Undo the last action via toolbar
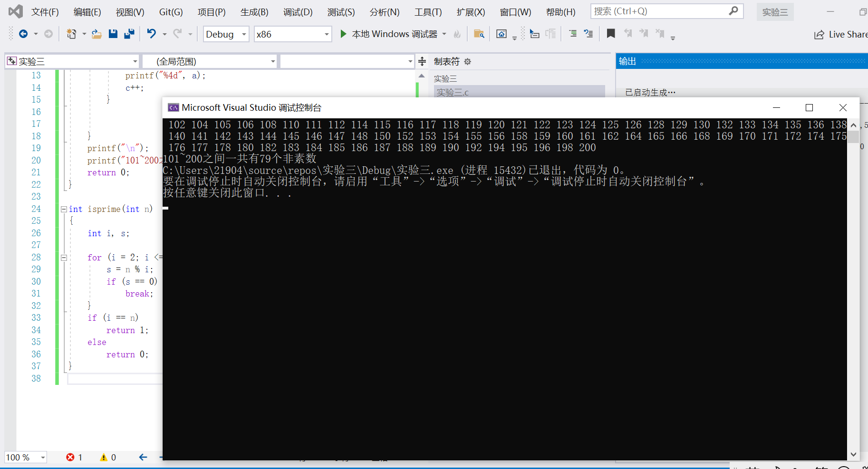 pos(152,34)
